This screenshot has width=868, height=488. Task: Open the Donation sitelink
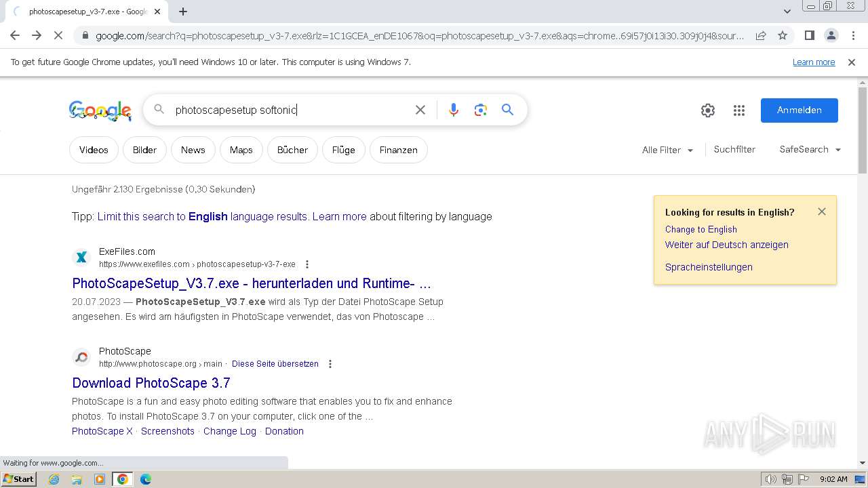coord(284,431)
